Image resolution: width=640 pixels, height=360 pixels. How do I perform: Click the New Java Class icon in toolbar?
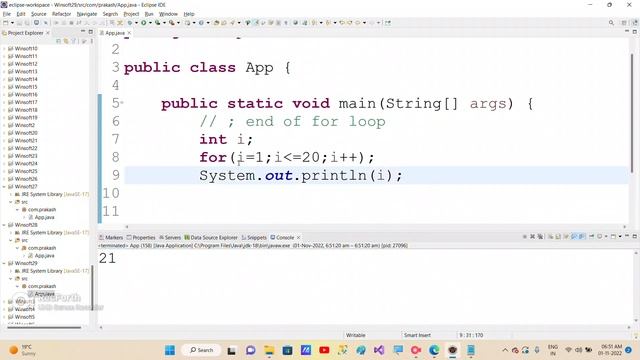[201, 23]
